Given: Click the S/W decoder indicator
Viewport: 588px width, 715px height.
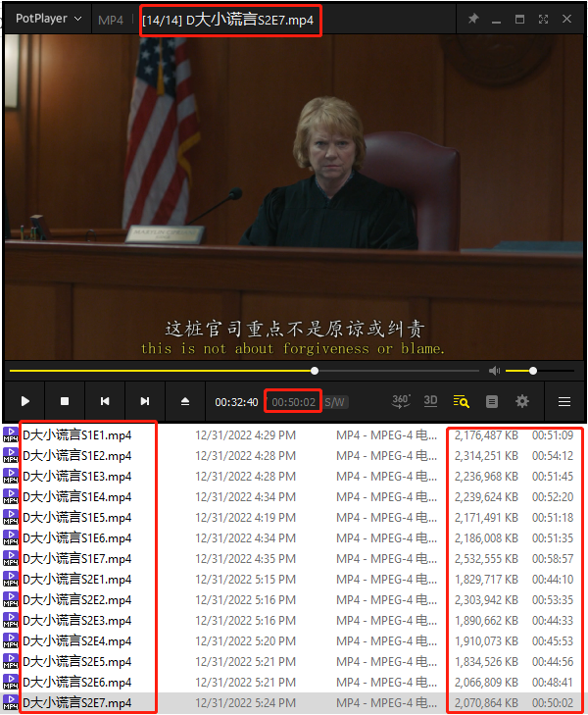Looking at the screenshot, I should [335, 402].
